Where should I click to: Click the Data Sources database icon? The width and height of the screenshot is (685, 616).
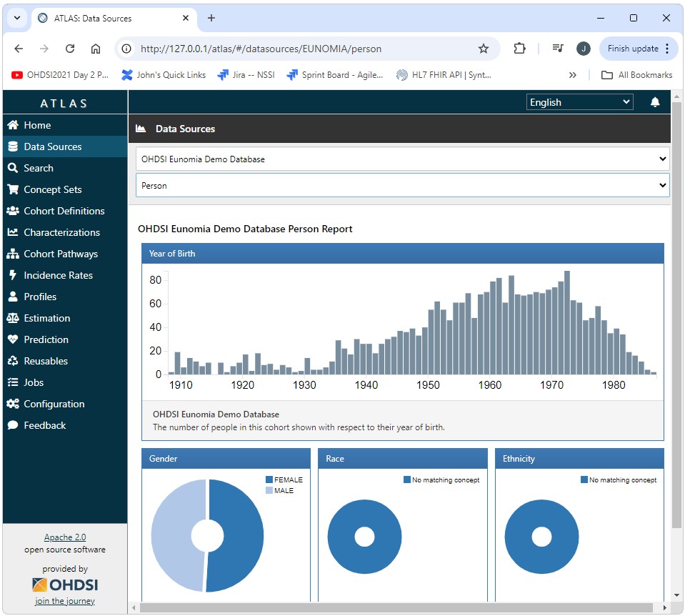point(13,146)
